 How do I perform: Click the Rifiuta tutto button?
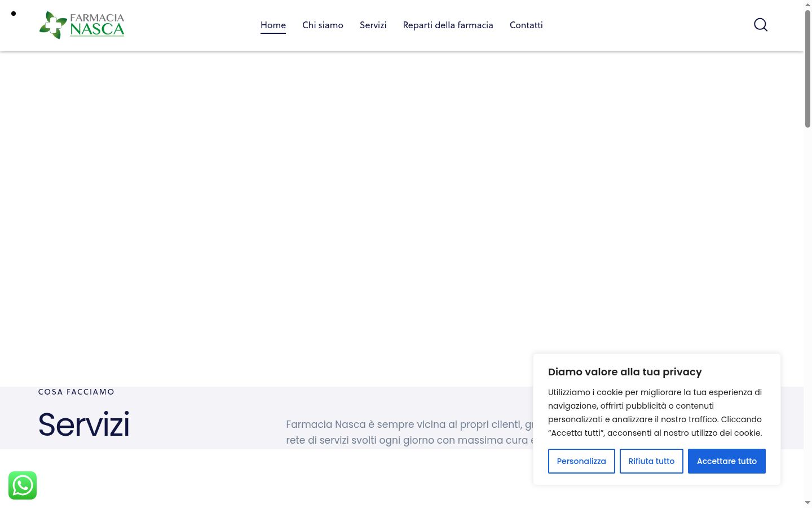tap(651, 461)
